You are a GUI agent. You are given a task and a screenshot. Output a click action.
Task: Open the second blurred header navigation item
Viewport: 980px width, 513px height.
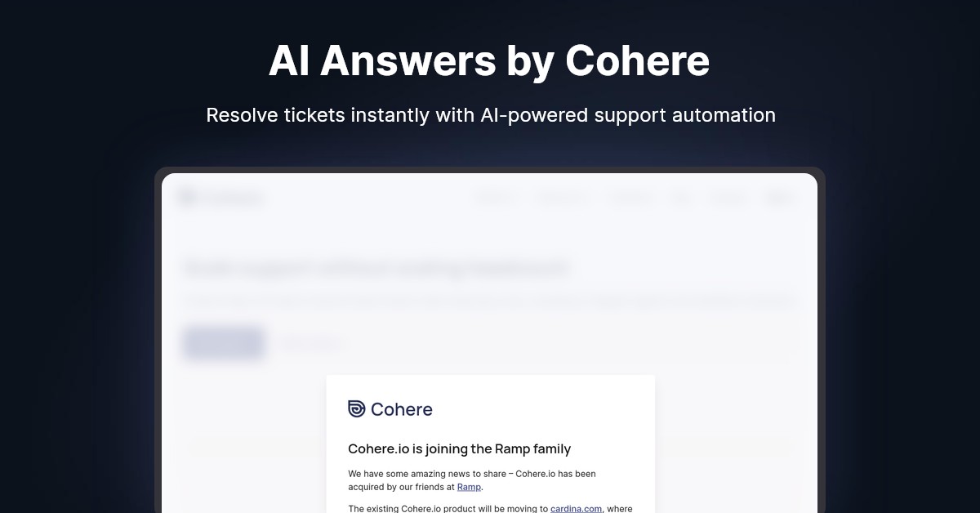coord(561,198)
